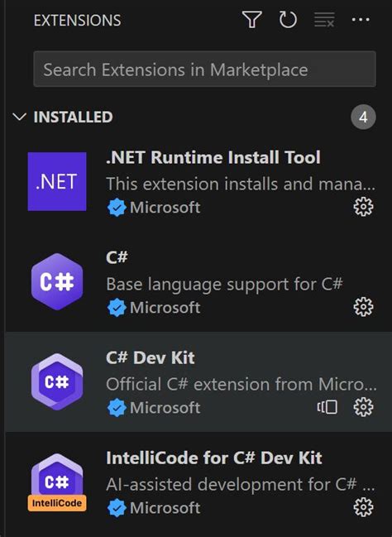Click Microsoft publisher under .NET Runtime Install Tool

pos(165,208)
